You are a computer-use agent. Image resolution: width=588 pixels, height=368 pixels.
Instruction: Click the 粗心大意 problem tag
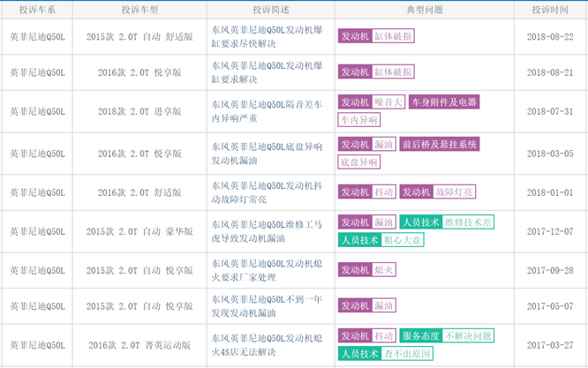pyautogui.click(x=403, y=240)
